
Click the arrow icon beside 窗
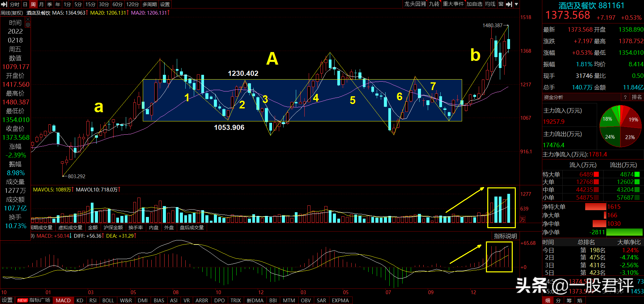pos(509,4)
